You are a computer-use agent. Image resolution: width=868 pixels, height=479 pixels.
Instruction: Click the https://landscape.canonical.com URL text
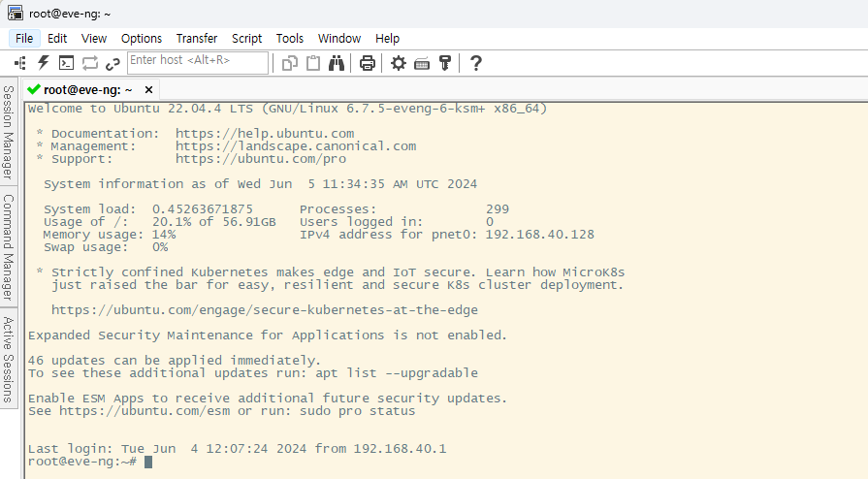point(296,146)
